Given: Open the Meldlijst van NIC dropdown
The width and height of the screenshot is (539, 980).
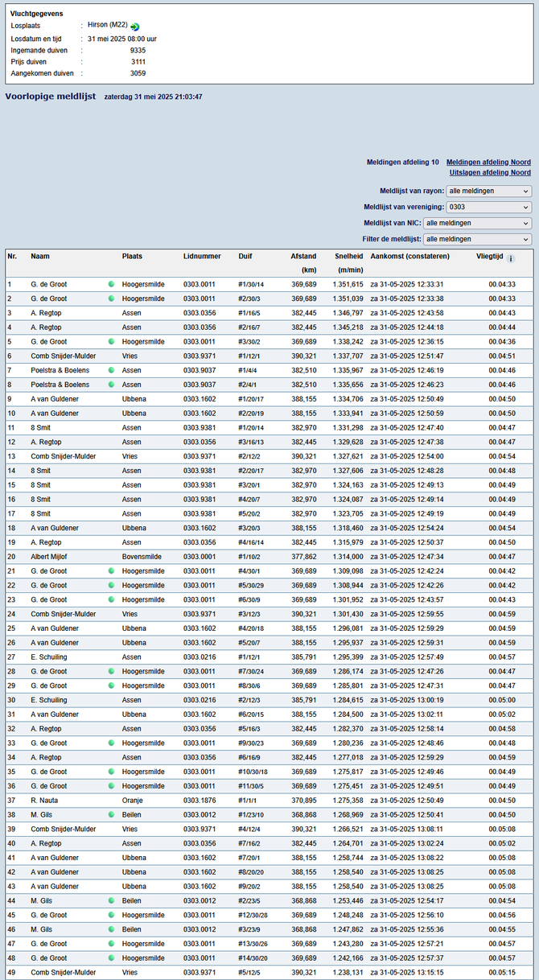Looking at the screenshot, I should pos(477,223).
